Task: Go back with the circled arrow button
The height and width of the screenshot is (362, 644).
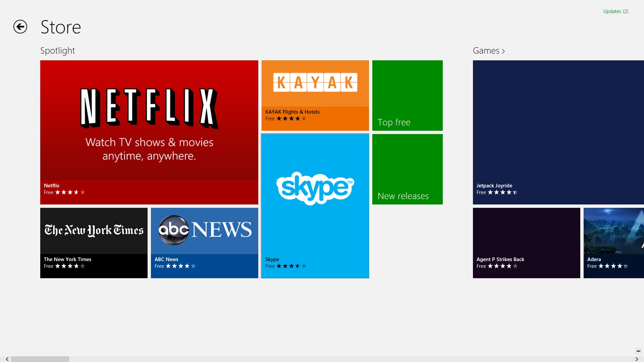Action: 20,27
